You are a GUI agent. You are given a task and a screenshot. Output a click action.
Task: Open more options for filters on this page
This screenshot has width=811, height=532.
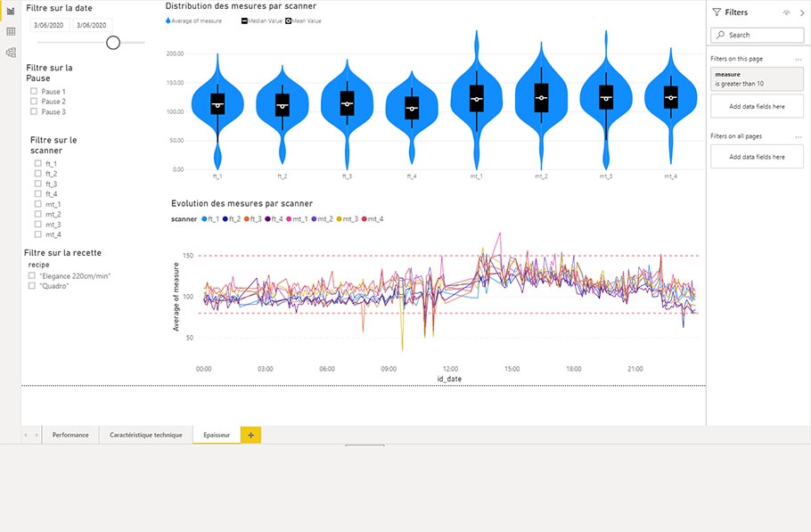[x=799, y=59]
